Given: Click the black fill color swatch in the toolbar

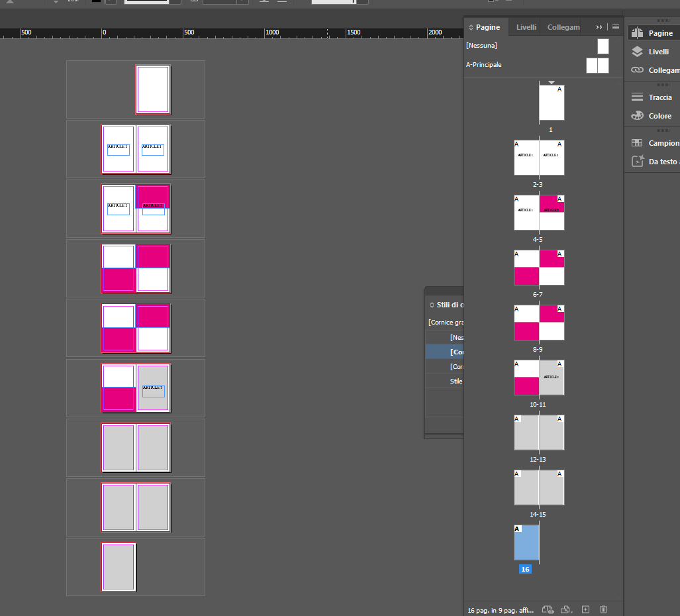Looking at the screenshot, I should pos(97,3).
